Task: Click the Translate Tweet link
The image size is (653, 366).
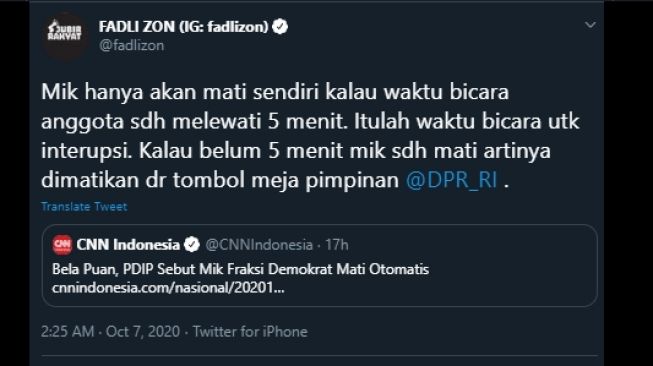Action: click(x=84, y=207)
